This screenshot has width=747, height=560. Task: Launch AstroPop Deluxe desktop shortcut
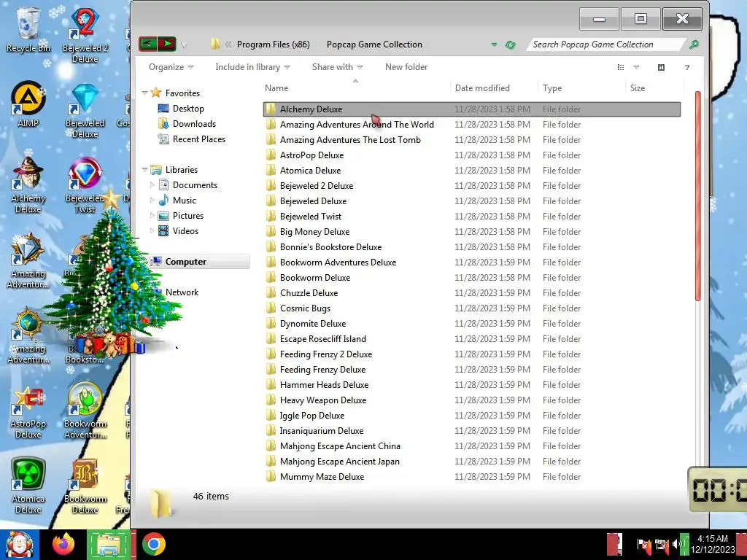pyautogui.click(x=28, y=412)
